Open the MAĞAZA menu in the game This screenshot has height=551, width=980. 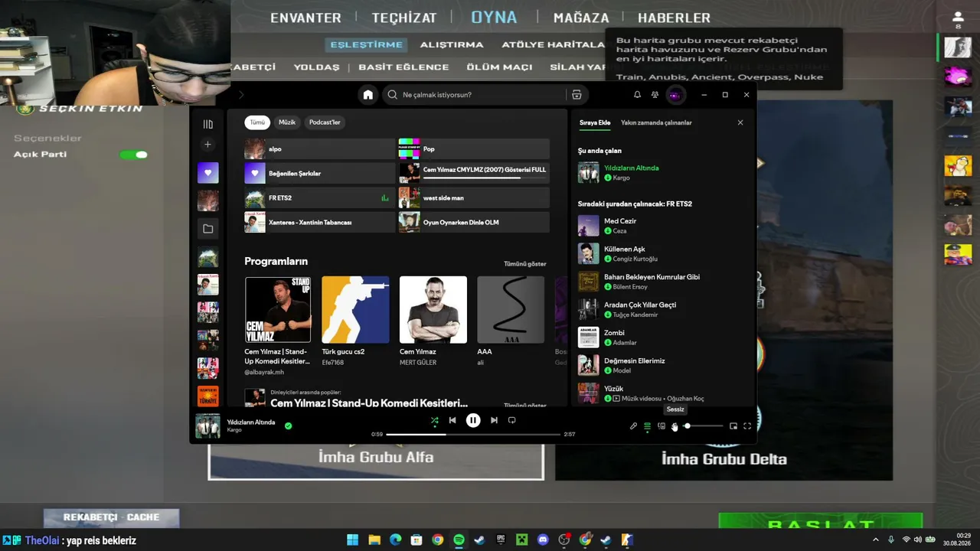point(581,18)
